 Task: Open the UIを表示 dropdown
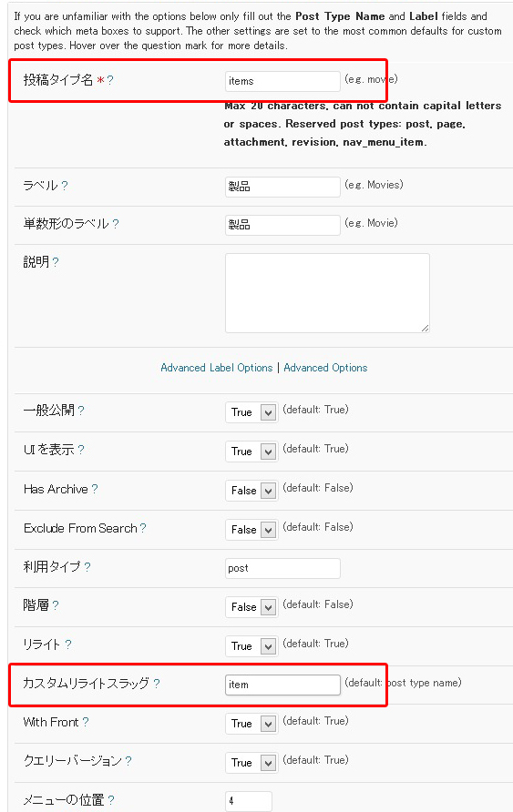[251, 451]
